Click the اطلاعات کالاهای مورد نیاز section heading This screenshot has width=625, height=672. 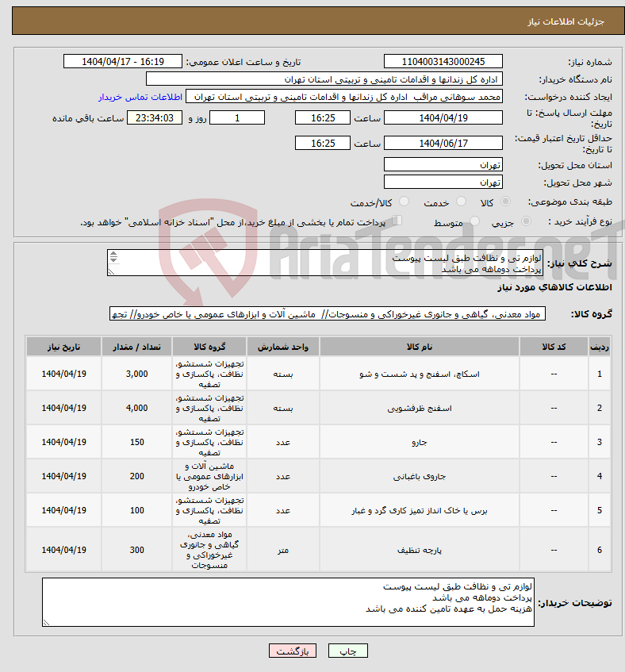pyautogui.click(x=554, y=287)
